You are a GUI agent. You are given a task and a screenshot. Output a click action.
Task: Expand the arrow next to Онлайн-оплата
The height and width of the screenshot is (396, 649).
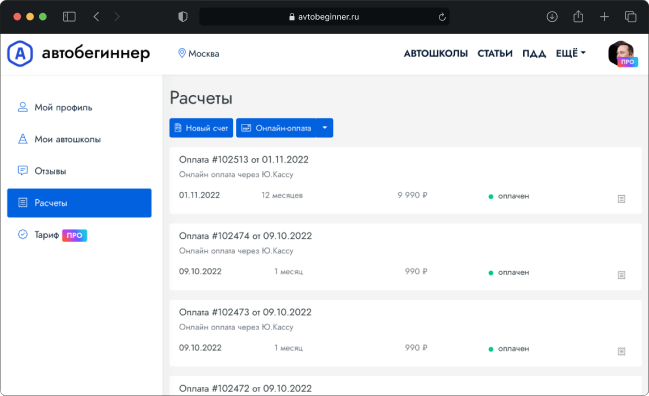pyautogui.click(x=325, y=128)
